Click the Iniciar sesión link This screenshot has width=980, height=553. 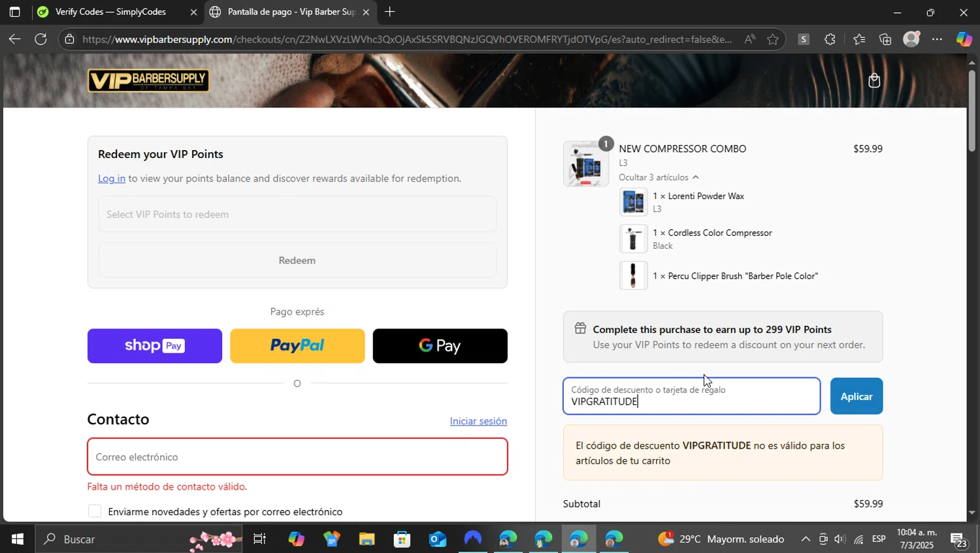click(x=478, y=421)
